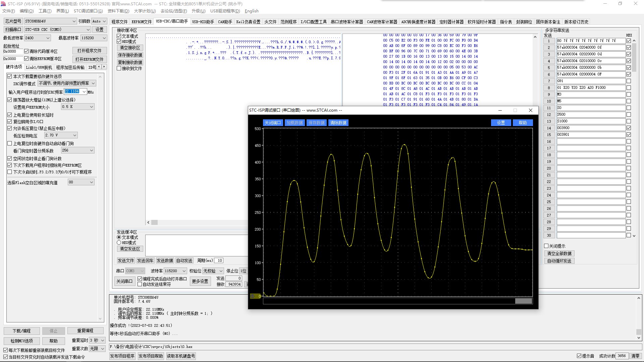Click down arrow of multi-string send list
This screenshot has width=644, height=362.
click(x=634, y=236)
